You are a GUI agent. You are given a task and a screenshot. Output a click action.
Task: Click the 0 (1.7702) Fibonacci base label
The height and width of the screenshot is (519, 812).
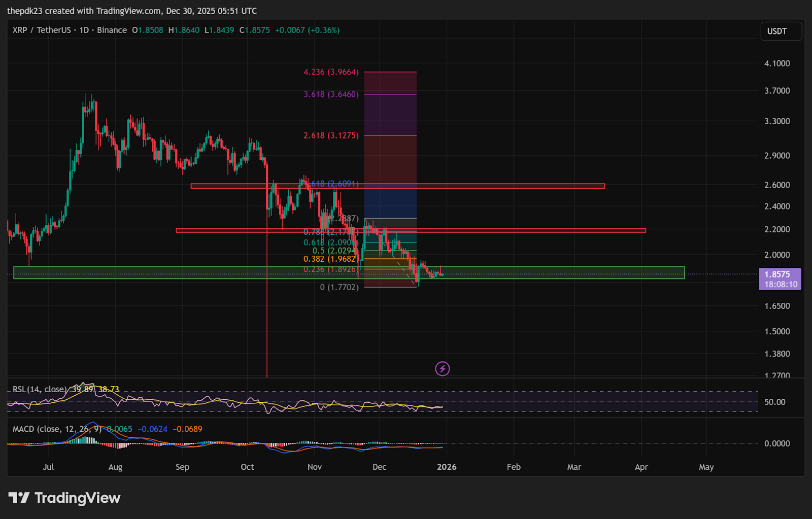point(339,287)
